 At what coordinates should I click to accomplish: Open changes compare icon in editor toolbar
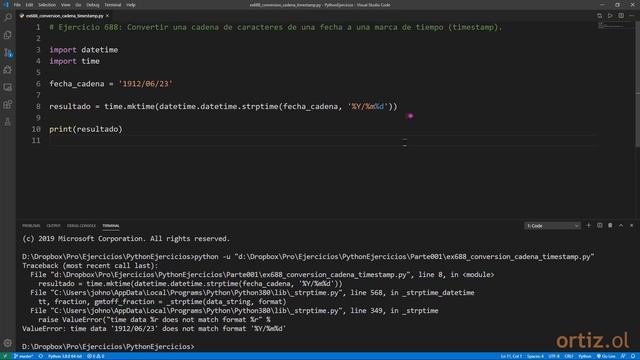(x=599, y=16)
